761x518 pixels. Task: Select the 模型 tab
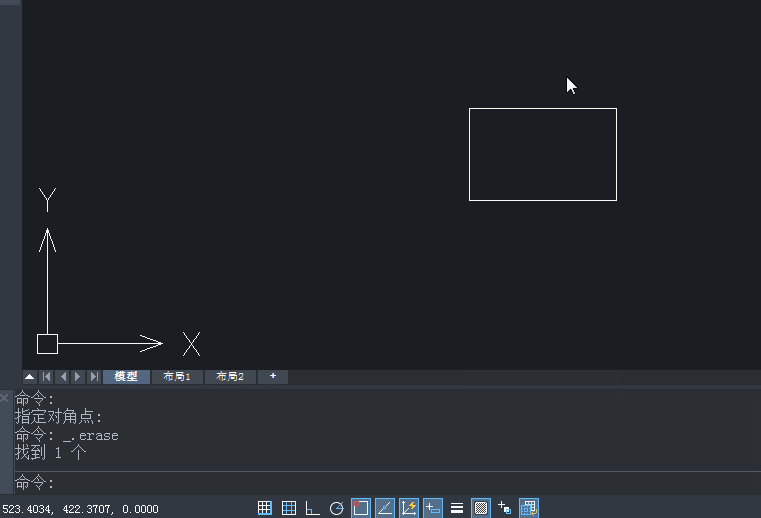(126, 377)
